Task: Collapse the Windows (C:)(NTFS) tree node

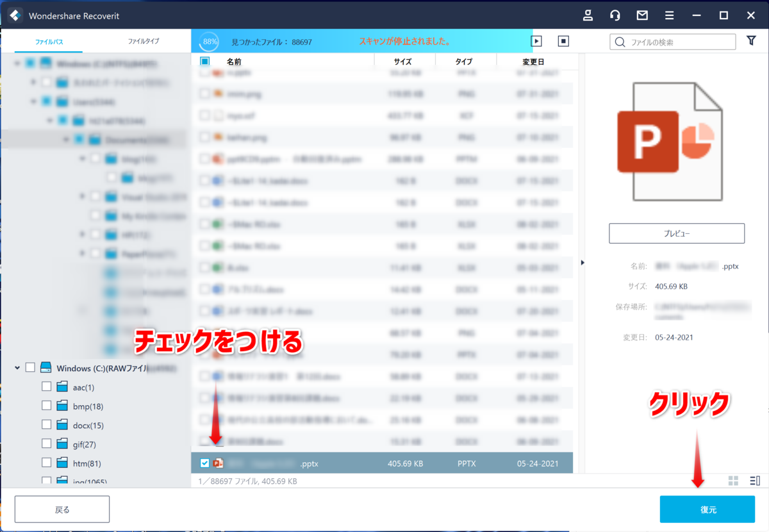Action: [17, 64]
